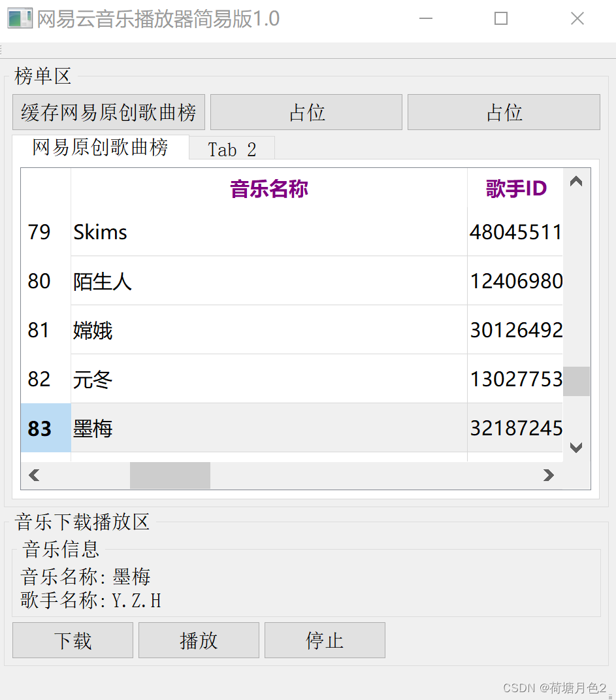616x700 pixels.
Task: Select row number 80 header
Action: [46, 281]
